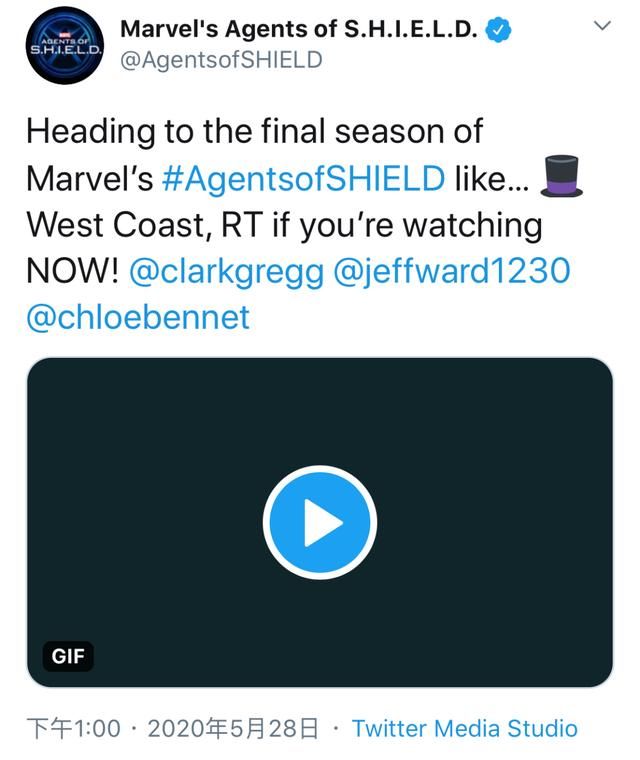Play the GIF with the blue play button
The height and width of the screenshot is (760, 640).
click(319, 522)
